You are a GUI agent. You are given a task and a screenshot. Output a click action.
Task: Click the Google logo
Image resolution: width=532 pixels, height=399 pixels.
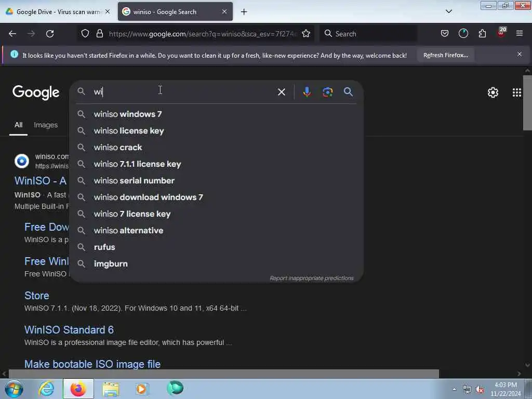(x=36, y=92)
